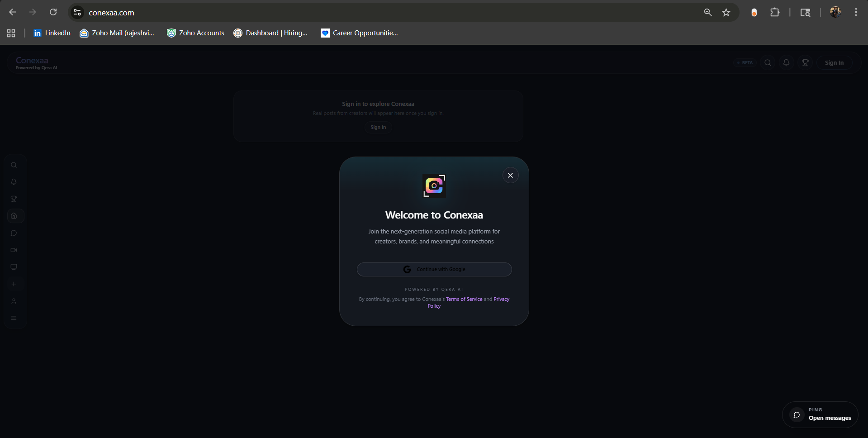The image size is (868, 438).
Task: Open browser extensions puzzle icon
Action: coord(775,12)
